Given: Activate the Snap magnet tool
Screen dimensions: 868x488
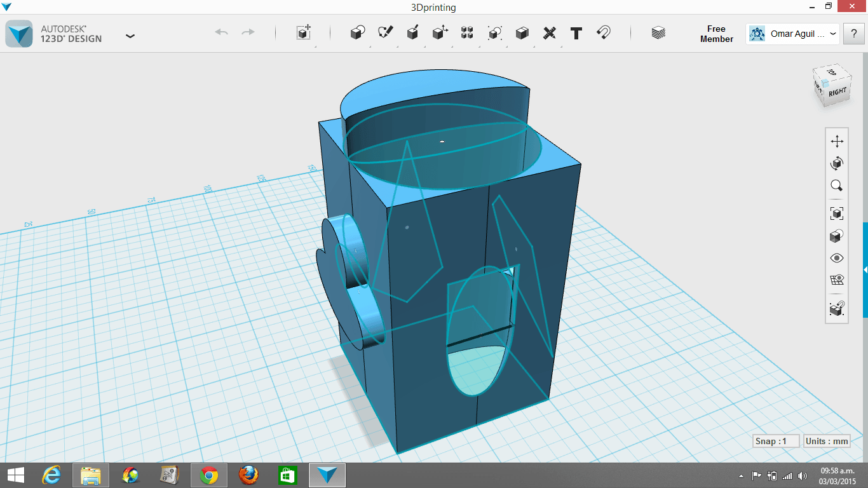Looking at the screenshot, I should 604,32.
